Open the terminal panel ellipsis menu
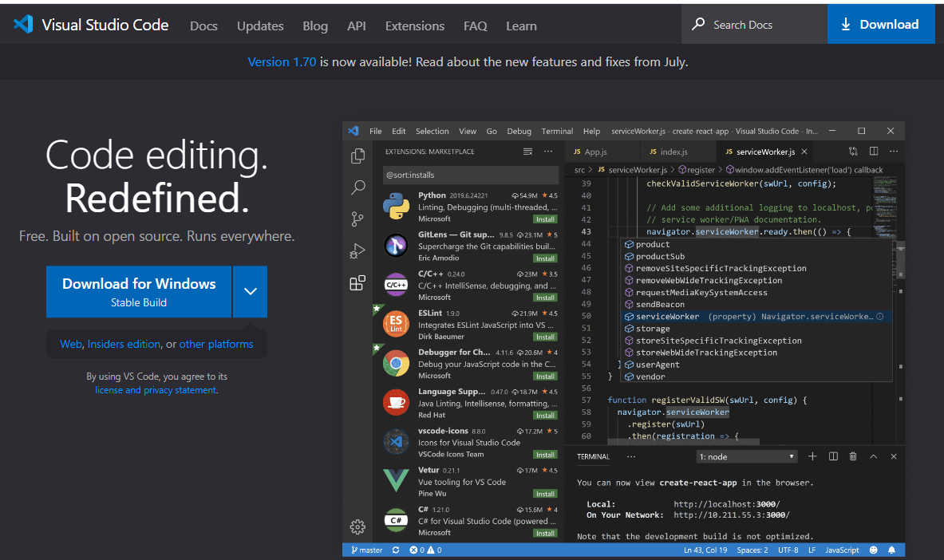Image resolution: width=944 pixels, height=560 pixels. [631, 456]
